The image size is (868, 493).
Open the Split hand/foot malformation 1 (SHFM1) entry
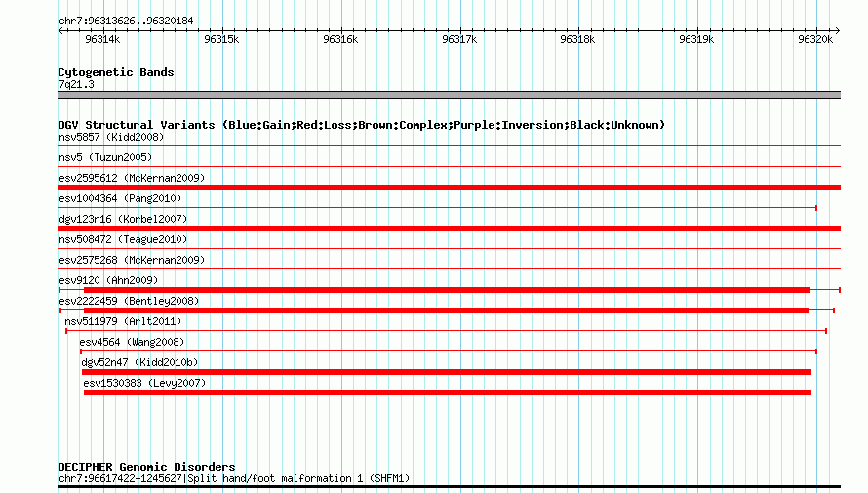[x=234, y=478]
